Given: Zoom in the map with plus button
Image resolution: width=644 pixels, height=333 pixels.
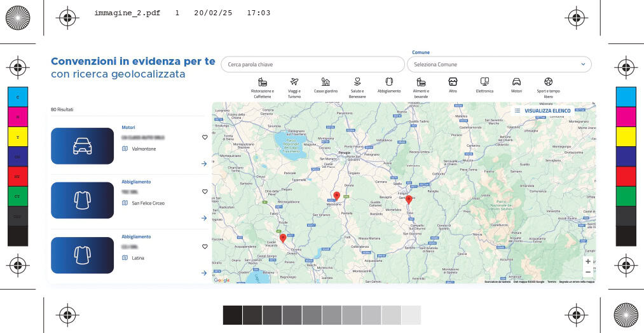Looking at the screenshot, I should [587, 261].
